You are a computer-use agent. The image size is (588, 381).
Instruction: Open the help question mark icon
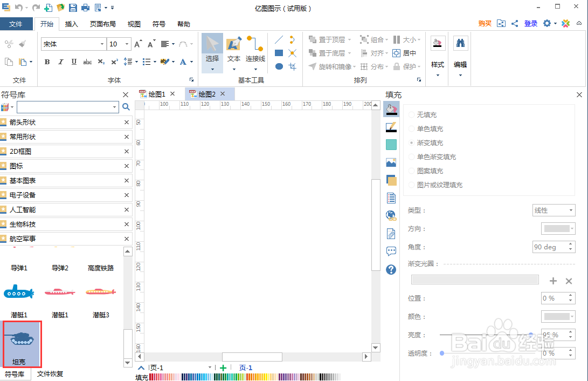coord(391,269)
